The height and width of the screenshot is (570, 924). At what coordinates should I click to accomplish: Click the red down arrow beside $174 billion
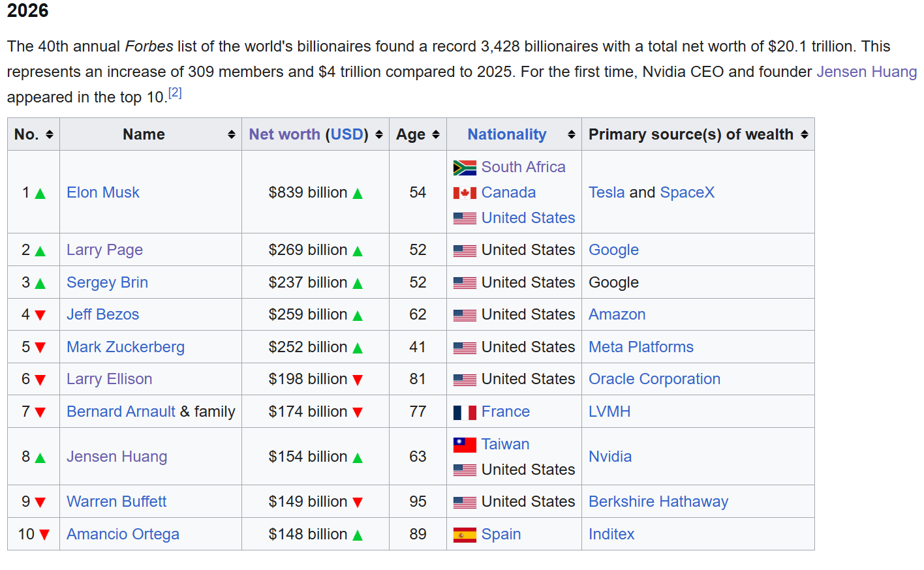click(358, 412)
